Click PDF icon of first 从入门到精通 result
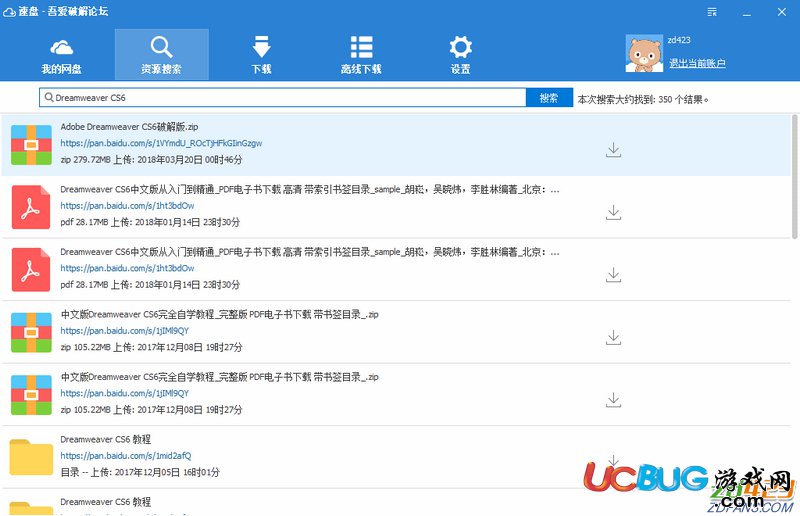This screenshot has height=516, width=800. 31,207
